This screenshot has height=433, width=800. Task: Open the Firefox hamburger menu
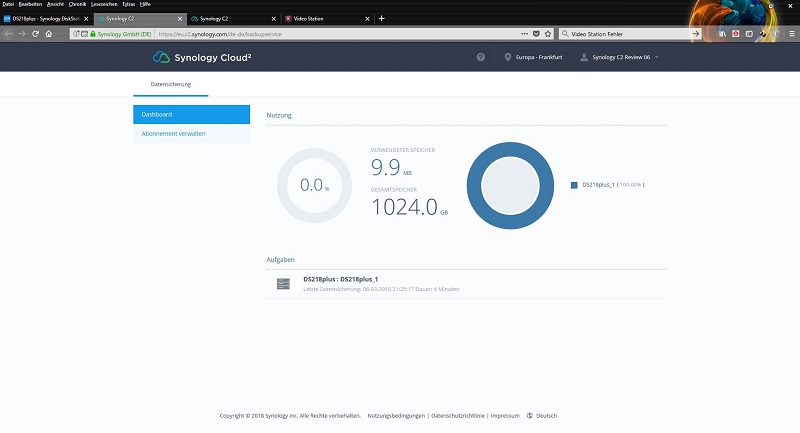(792, 34)
